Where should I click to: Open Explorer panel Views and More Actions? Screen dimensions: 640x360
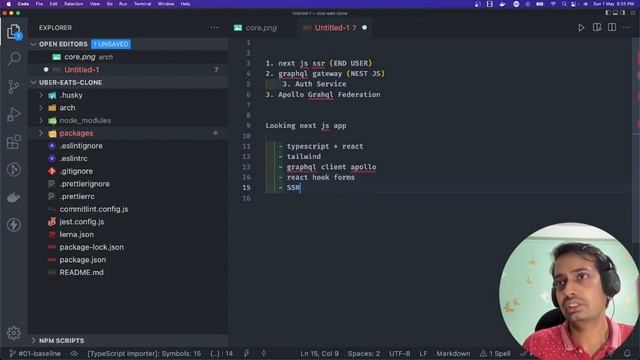coord(214,28)
